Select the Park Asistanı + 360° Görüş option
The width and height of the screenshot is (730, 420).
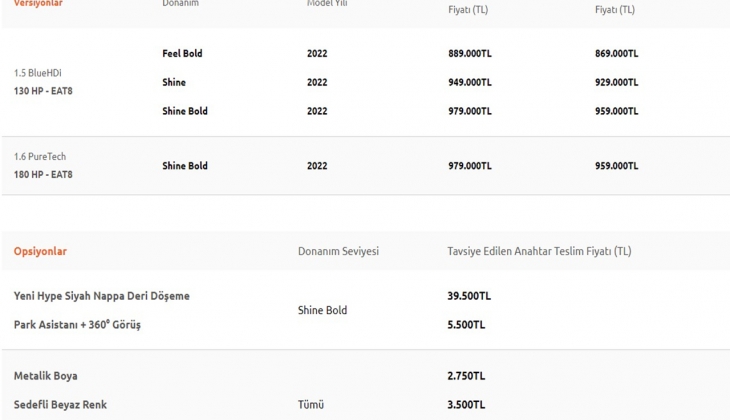(x=77, y=325)
